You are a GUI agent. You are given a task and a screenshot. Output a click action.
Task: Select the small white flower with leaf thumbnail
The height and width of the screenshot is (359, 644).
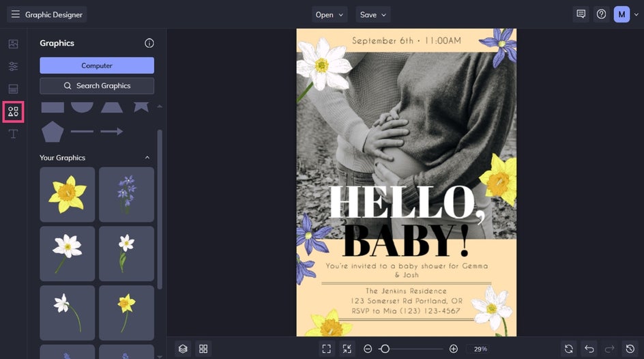point(126,253)
